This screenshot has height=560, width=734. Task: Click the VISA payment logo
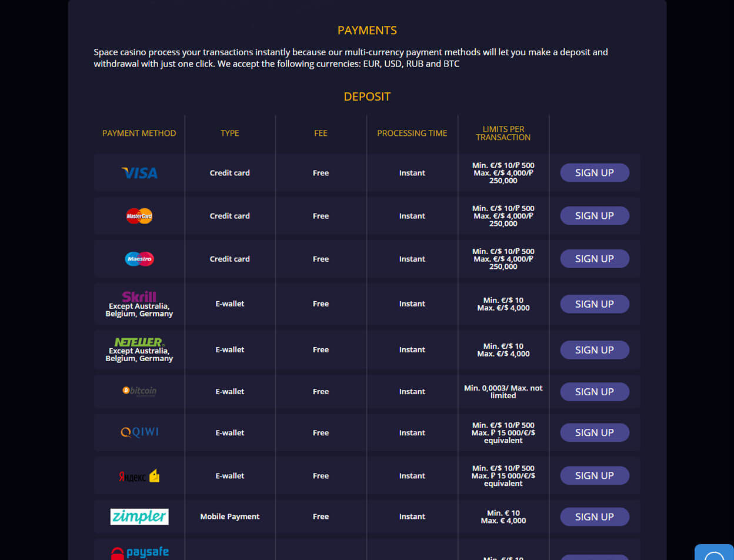[139, 173]
